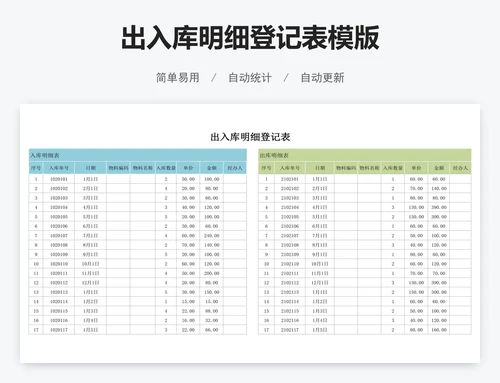
Task: Select order number cell 1020104
Action: click(59, 207)
